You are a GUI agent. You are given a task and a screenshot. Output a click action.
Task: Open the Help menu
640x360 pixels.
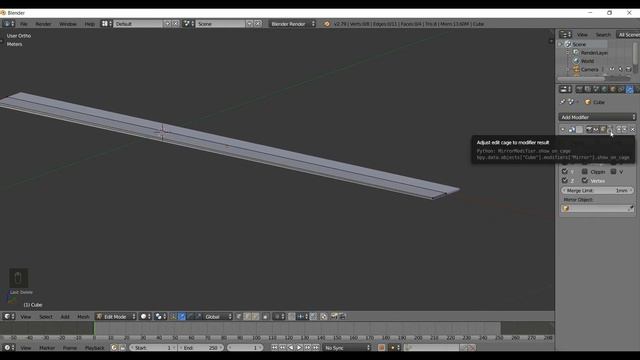click(x=89, y=24)
